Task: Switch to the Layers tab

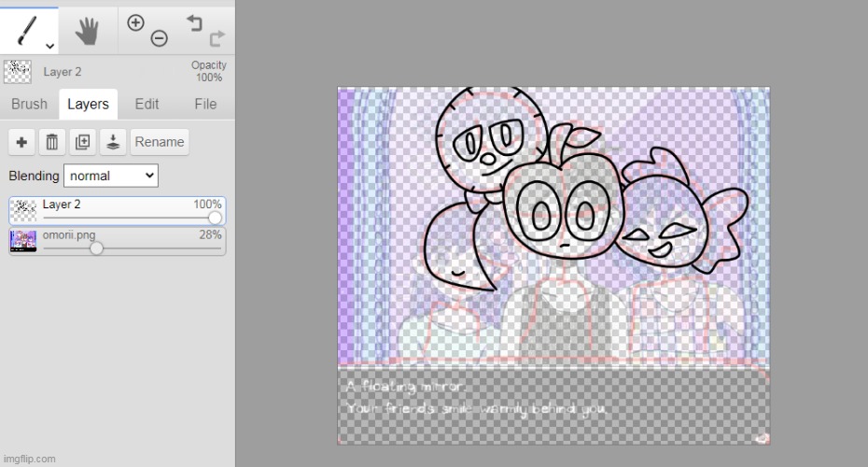Action: pyautogui.click(x=88, y=105)
